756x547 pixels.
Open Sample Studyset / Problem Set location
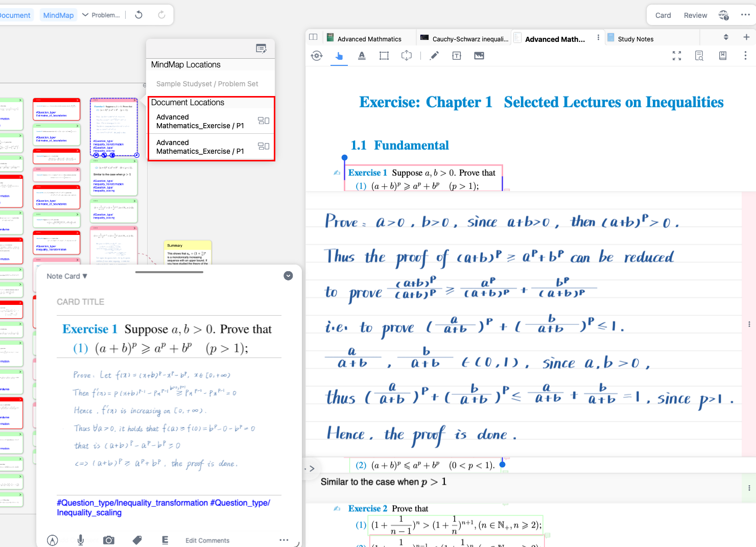[207, 84]
